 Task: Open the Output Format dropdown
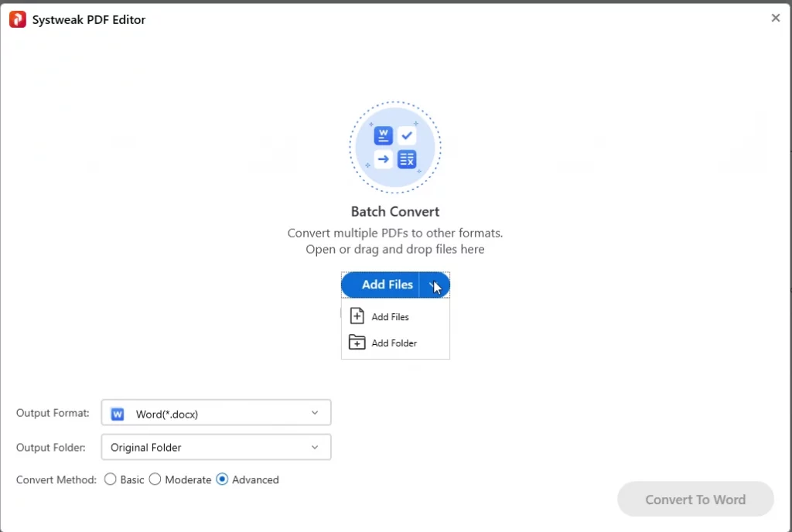coord(217,413)
